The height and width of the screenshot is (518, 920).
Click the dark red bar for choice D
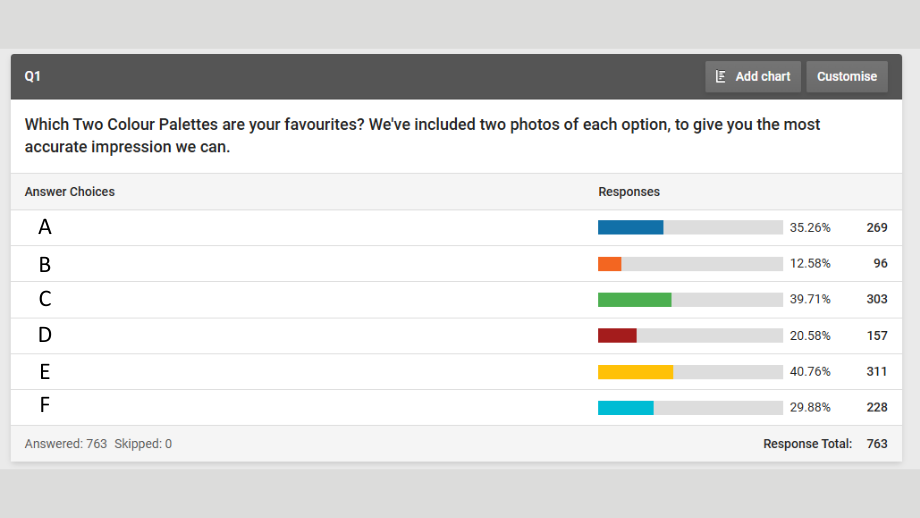617,336
